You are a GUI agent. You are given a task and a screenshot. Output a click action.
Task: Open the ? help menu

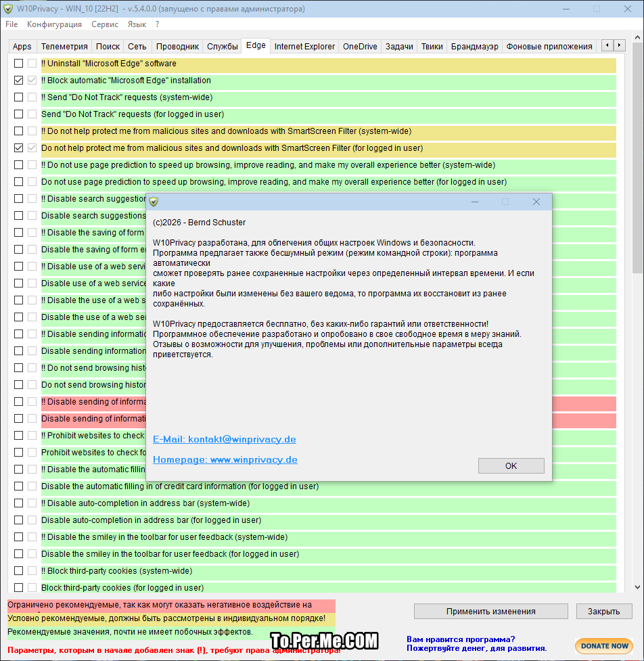[x=157, y=24]
